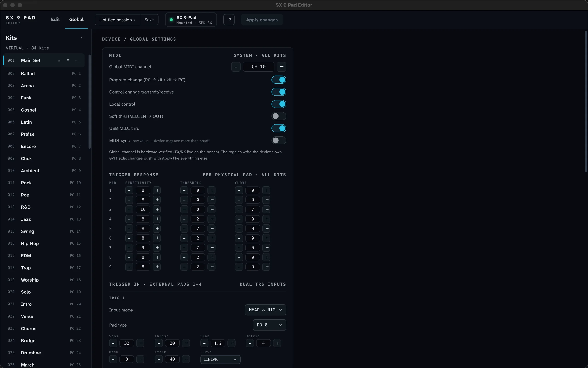Screen dimensions: 588x368
Task: Disable Local control switch
Action: (x=279, y=104)
